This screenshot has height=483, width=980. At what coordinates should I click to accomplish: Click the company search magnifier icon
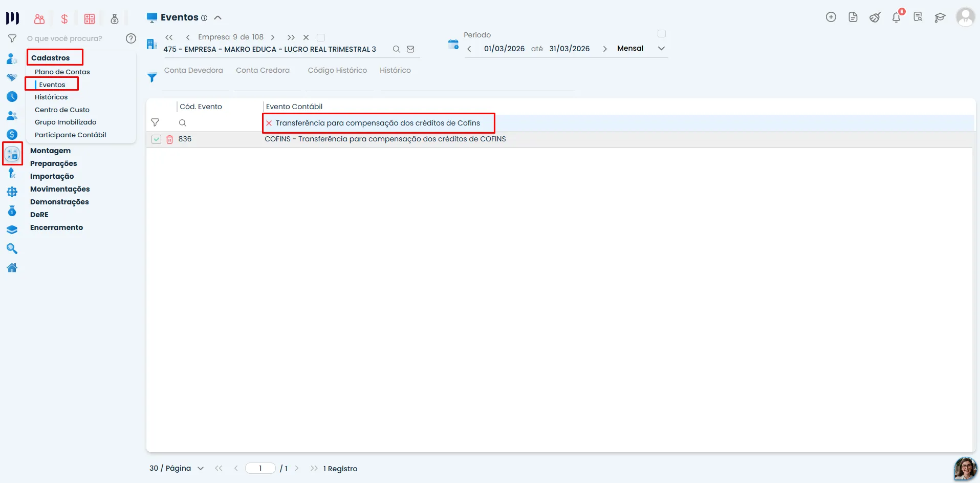click(x=396, y=49)
